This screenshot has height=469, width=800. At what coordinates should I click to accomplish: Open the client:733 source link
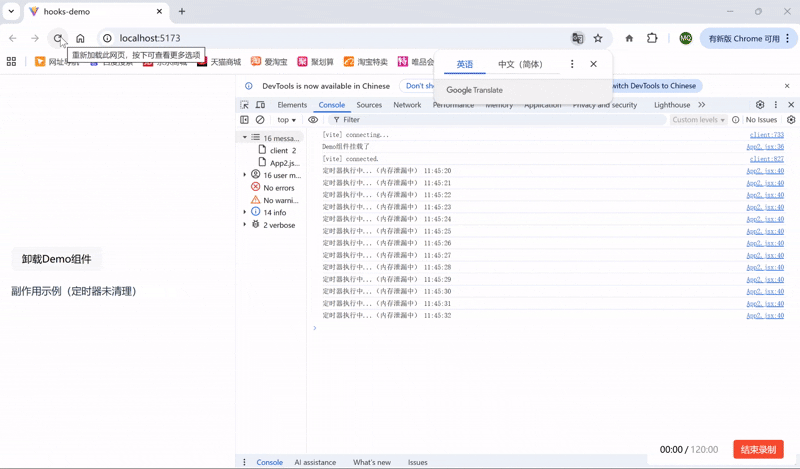766,135
